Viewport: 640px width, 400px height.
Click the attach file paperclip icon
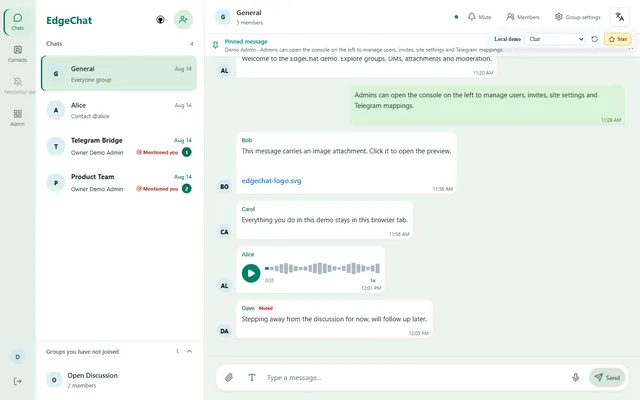(229, 378)
